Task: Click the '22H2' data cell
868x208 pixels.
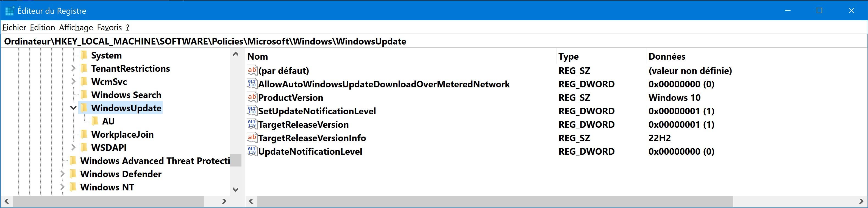Action: (660, 138)
